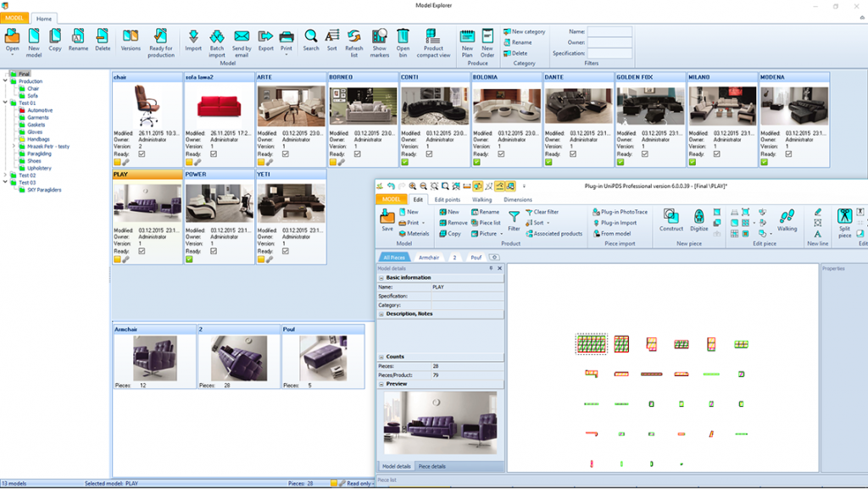Image resolution: width=868 pixels, height=489 pixels.
Task: Toggle Ready checkbox on YETI card
Action: [286, 251]
